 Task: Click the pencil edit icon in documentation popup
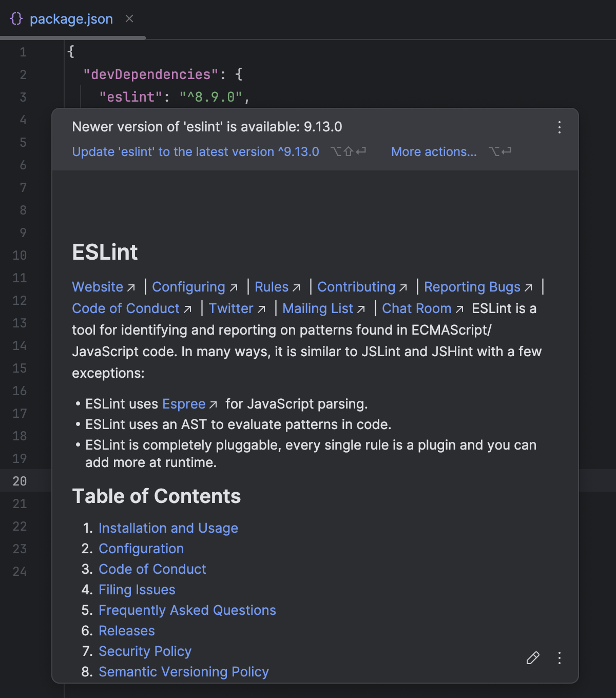533,658
